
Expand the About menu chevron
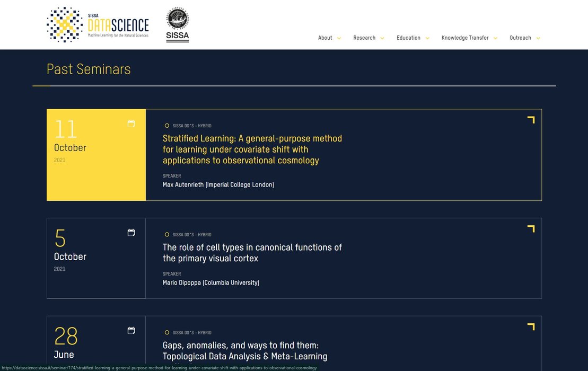tap(339, 38)
